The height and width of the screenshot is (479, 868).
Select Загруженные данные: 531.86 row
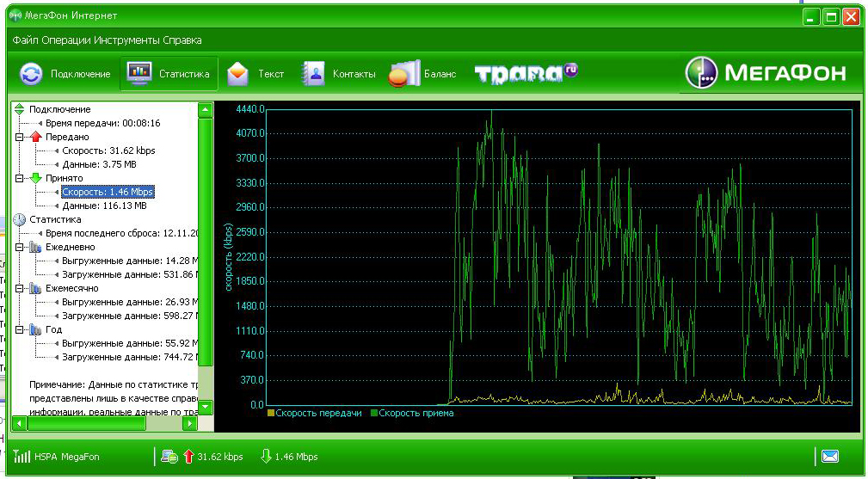coord(130,274)
